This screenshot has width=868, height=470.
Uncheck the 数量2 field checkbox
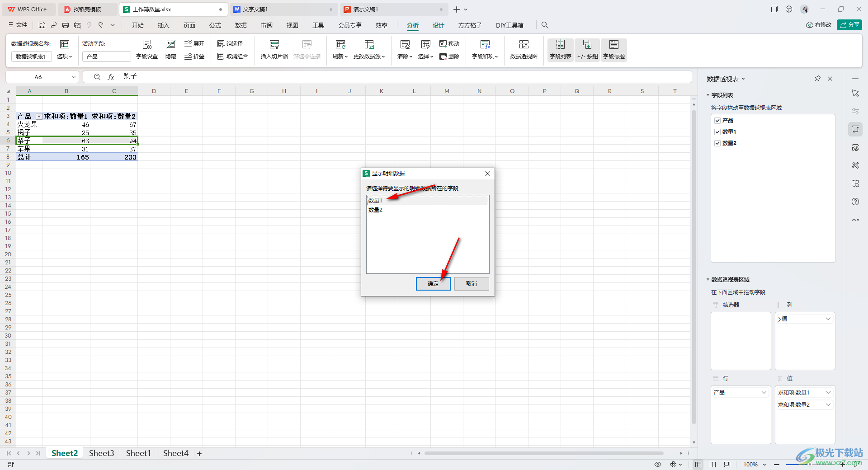pos(717,143)
